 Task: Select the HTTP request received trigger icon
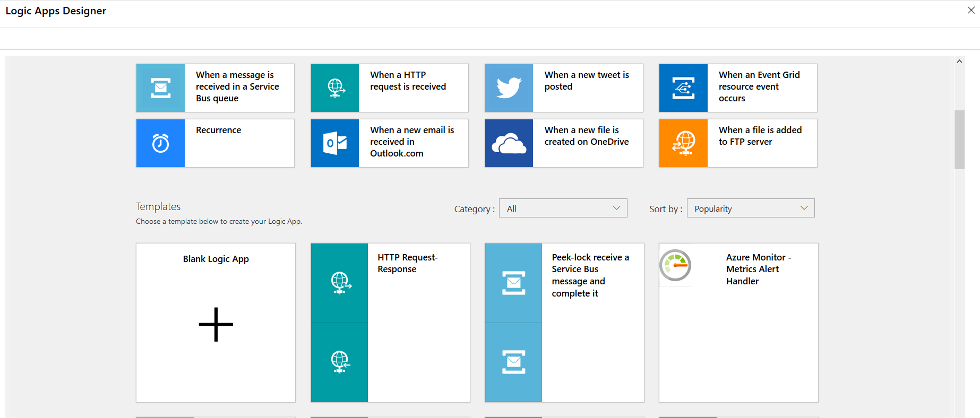point(335,88)
